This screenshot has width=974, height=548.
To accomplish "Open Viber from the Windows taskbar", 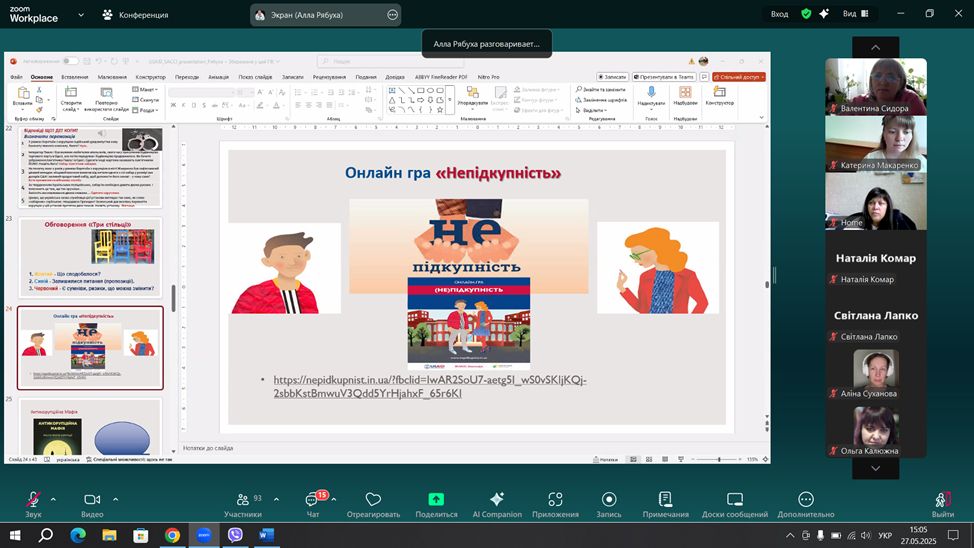I will (235, 535).
